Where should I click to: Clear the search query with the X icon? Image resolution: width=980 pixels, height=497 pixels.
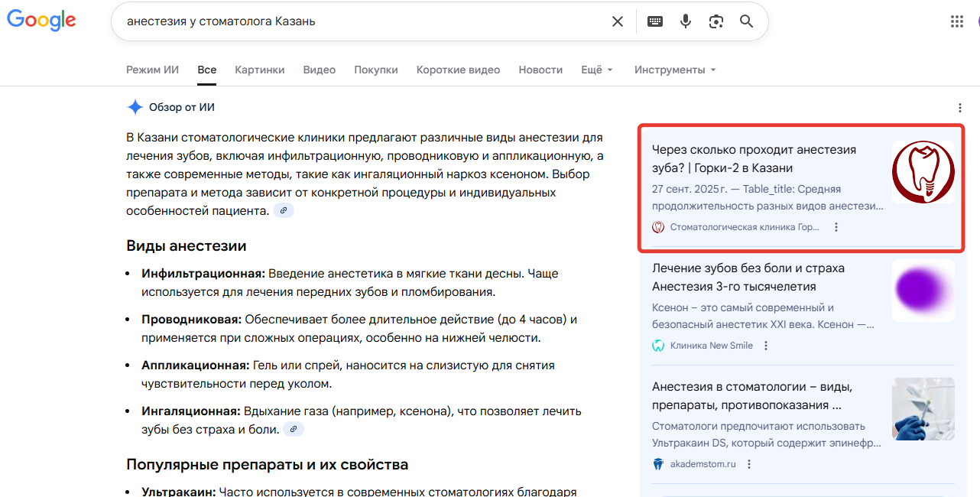(x=618, y=21)
